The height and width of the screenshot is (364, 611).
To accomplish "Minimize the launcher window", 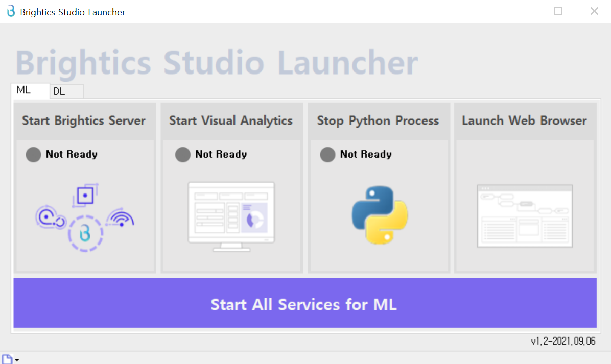I will [x=523, y=11].
